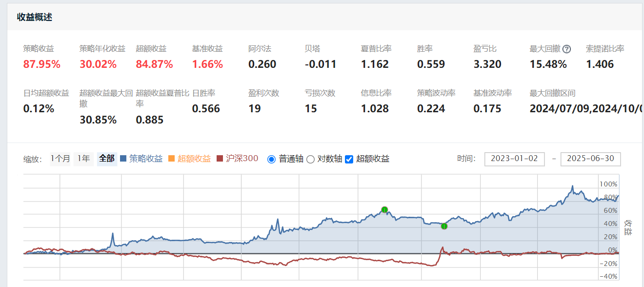Select the 普通轴 radio button

click(x=272, y=159)
